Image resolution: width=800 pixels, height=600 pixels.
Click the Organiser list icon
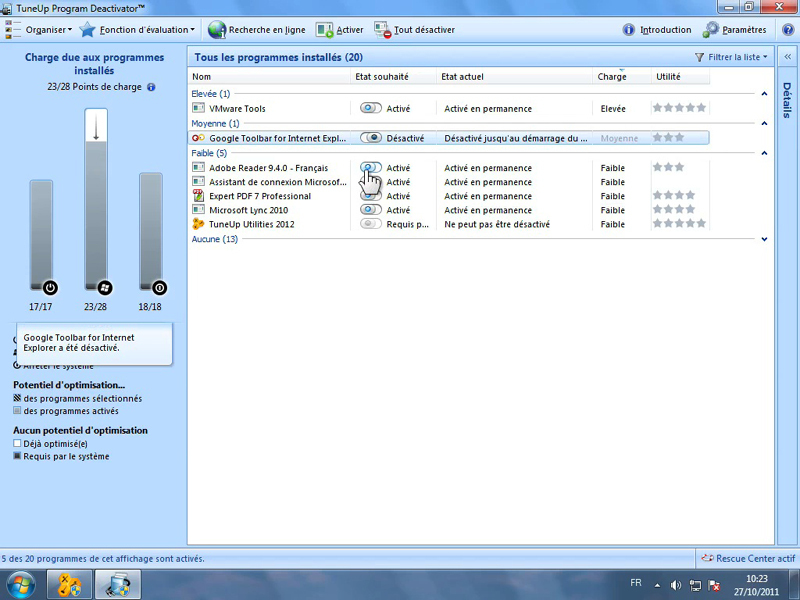tap(13, 30)
